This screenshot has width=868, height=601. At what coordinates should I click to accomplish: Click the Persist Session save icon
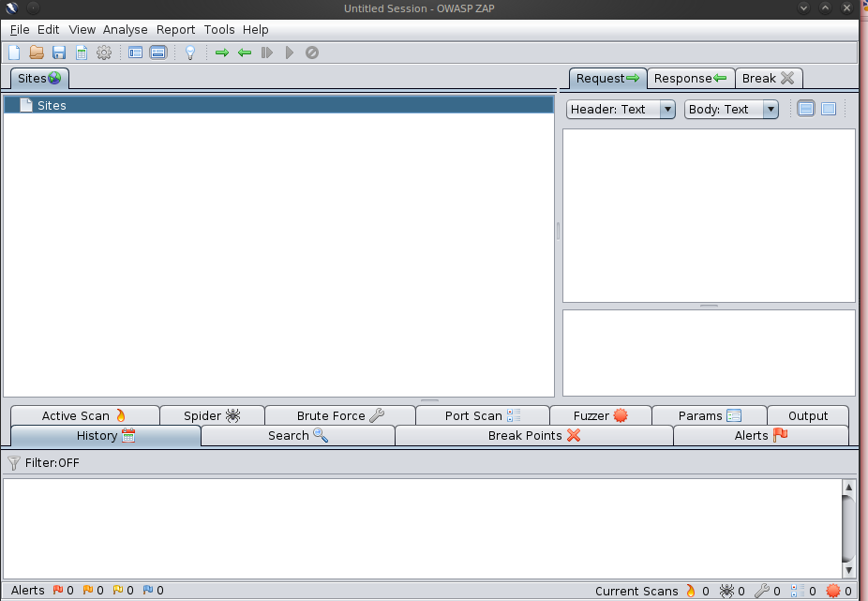[x=59, y=53]
